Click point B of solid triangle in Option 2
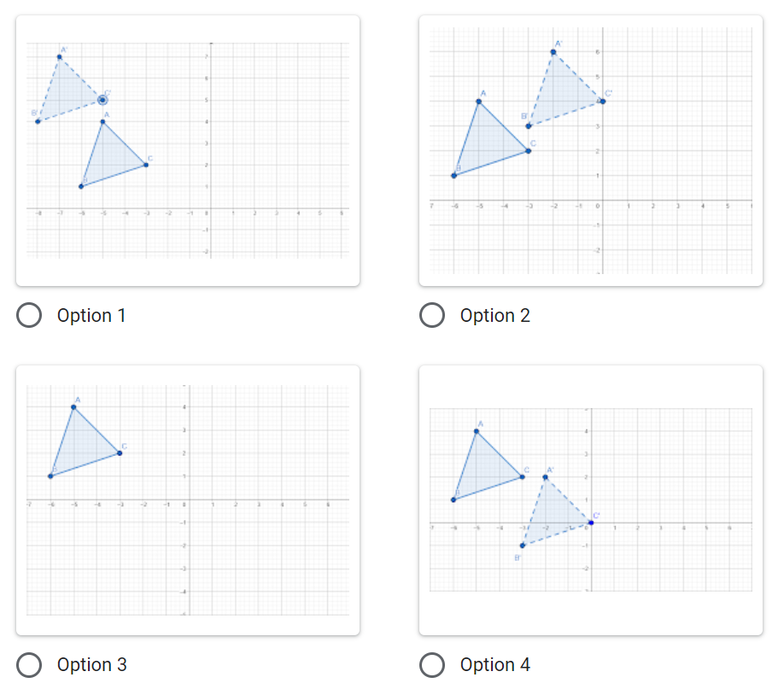The height and width of the screenshot is (689, 784). click(x=454, y=176)
